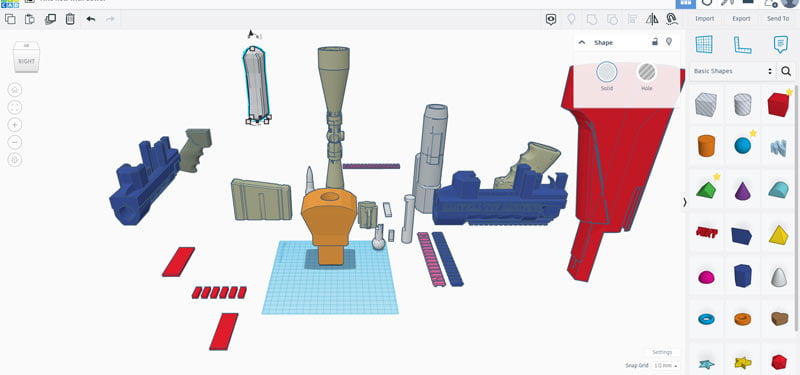
Task: Pick the green Roof shape
Action: pos(706,190)
